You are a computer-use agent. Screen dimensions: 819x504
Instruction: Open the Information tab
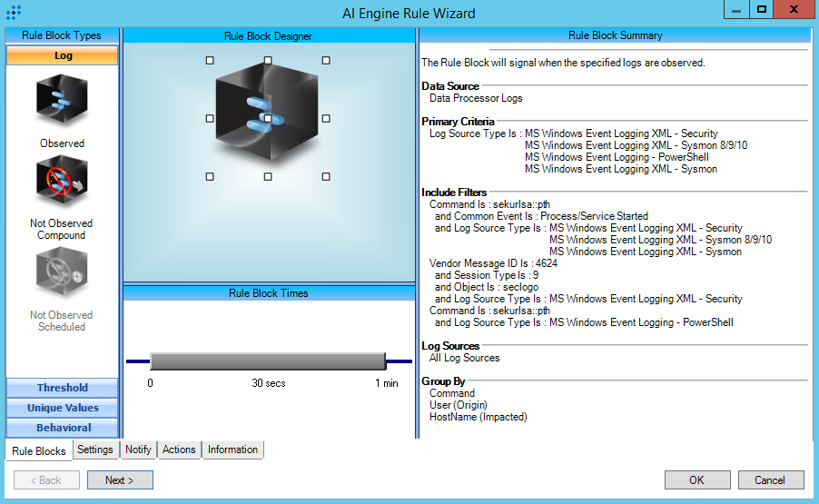point(232,450)
